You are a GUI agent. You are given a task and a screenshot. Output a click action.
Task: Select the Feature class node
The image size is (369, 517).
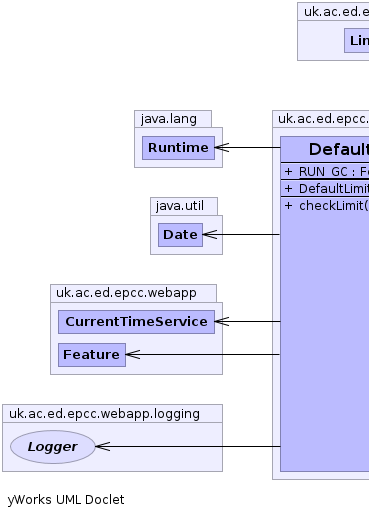pyautogui.click(x=92, y=355)
